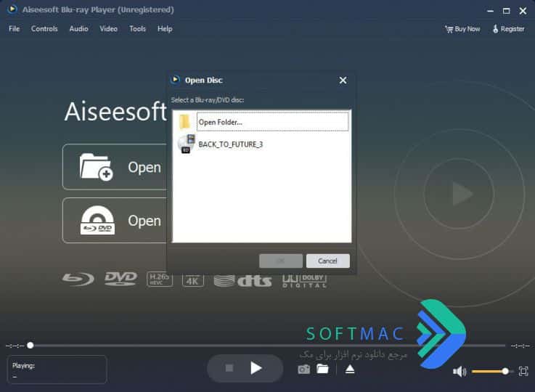This screenshot has width=535, height=392.
Task: Click the open folder icon in bottom toolbar
Action: pos(322,369)
